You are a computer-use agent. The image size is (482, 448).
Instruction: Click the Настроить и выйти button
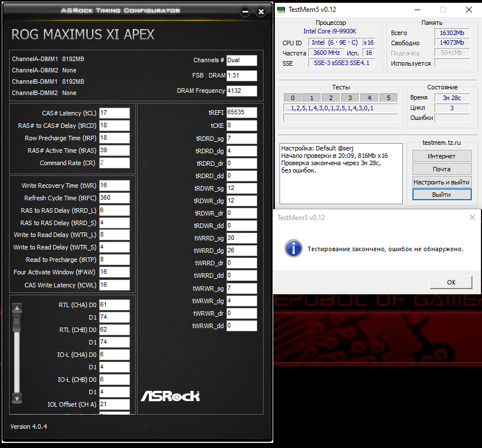(441, 182)
